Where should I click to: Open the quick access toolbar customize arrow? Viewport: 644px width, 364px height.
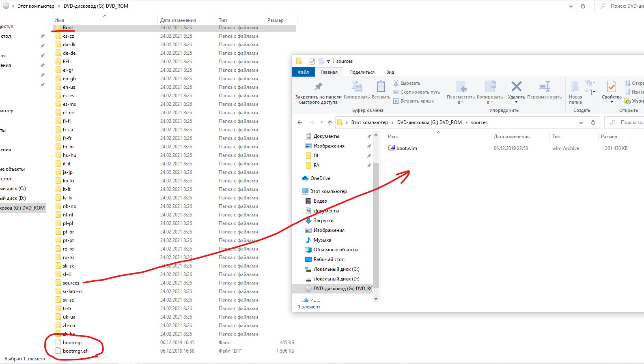329,62
